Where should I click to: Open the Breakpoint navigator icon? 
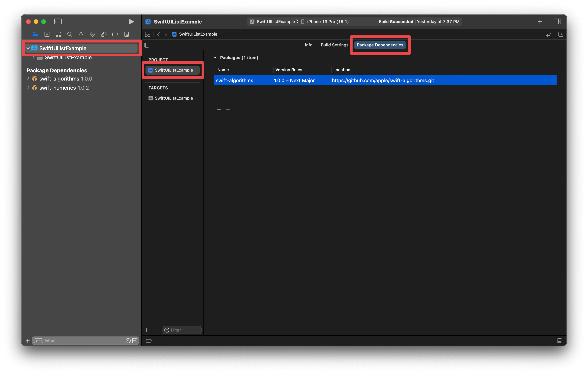[x=115, y=34]
